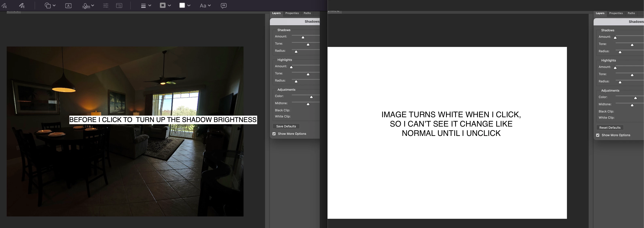Open the line Shape Style menu
Screen dimensions: 644x228
click(x=146, y=5)
